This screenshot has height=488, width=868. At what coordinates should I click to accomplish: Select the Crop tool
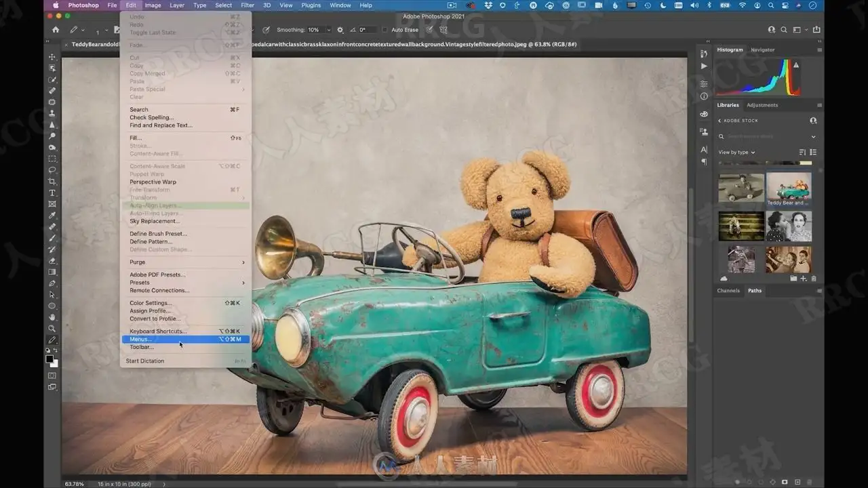[x=52, y=182]
